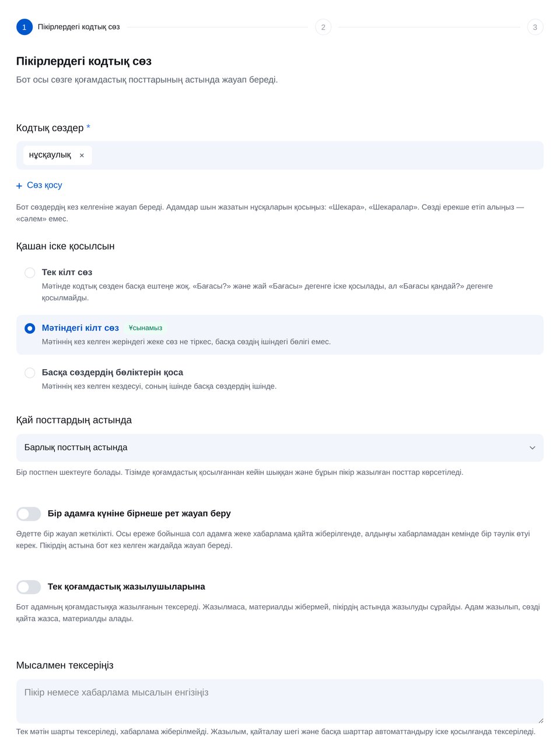Click the plus icon next to Сөз қосу

pyautogui.click(x=19, y=186)
